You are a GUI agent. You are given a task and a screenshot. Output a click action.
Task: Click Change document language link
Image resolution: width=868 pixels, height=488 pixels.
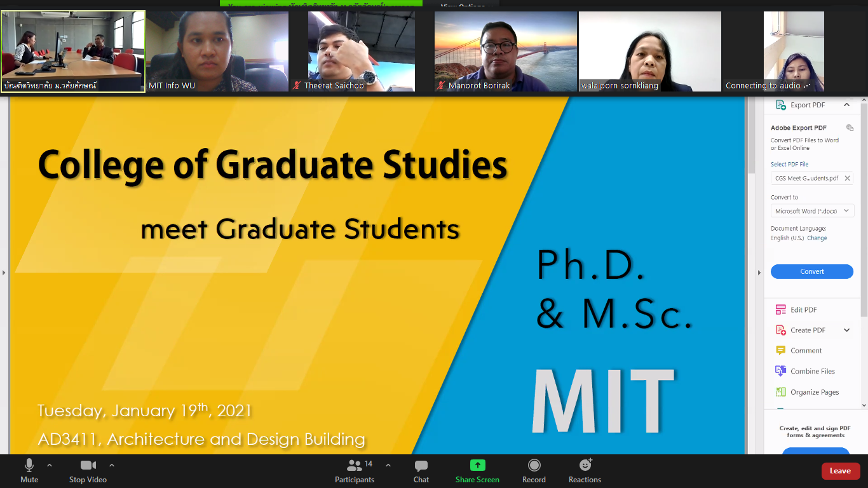817,238
